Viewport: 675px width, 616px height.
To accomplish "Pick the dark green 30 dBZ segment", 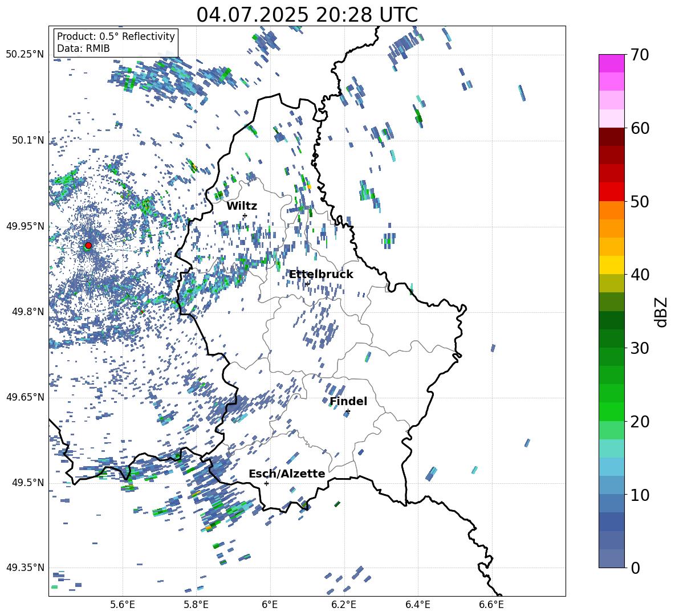I will coord(612,338).
